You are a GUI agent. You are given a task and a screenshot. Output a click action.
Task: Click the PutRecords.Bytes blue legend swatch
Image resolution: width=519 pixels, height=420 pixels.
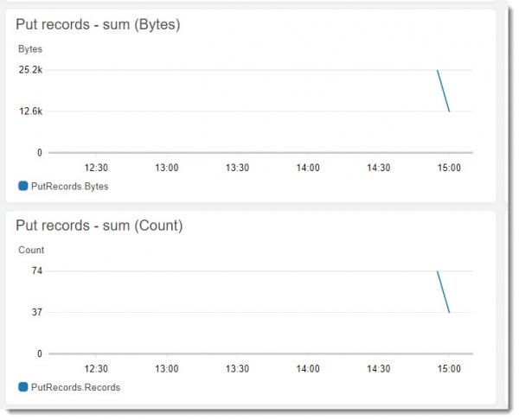point(23,186)
